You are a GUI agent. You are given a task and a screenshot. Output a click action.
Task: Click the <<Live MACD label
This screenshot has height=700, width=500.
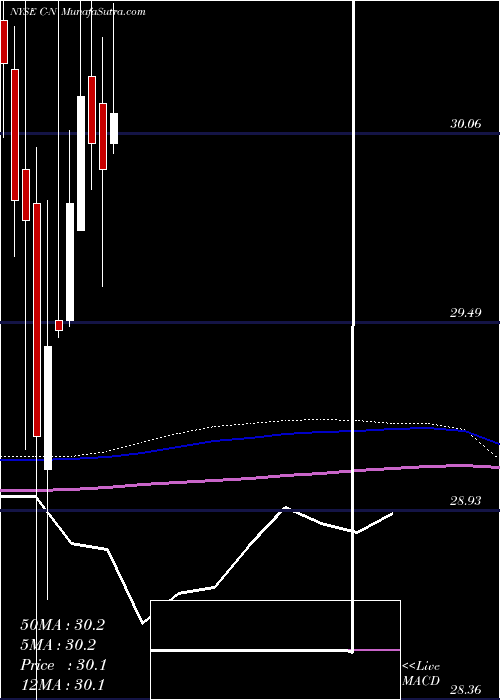click(421, 673)
